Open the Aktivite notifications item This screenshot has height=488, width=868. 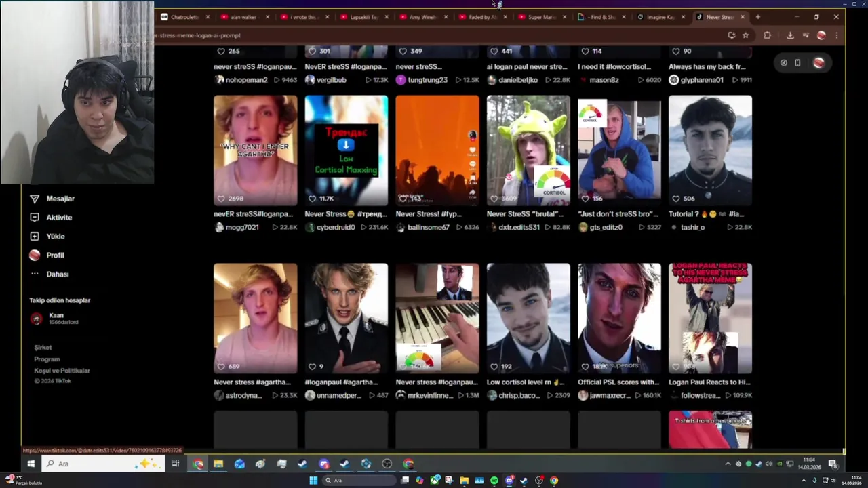[x=51, y=218]
